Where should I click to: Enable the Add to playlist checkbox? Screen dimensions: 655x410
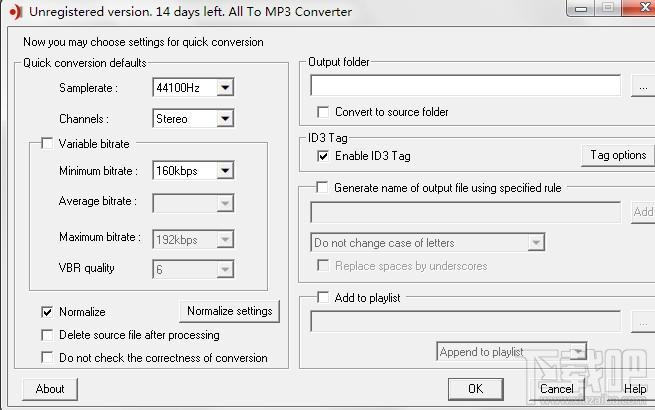322,297
